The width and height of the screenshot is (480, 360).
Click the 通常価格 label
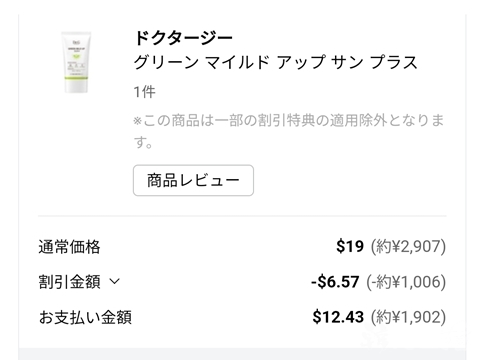pos(69,247)
